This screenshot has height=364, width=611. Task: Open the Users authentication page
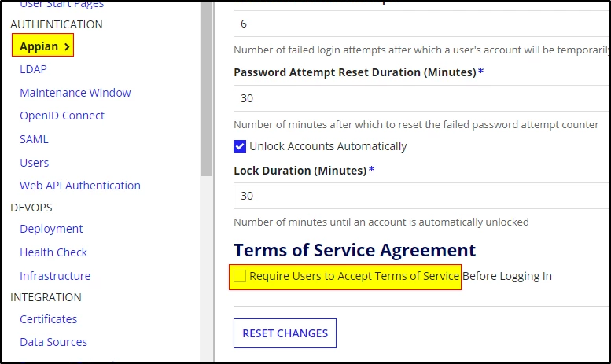(35, 163)
